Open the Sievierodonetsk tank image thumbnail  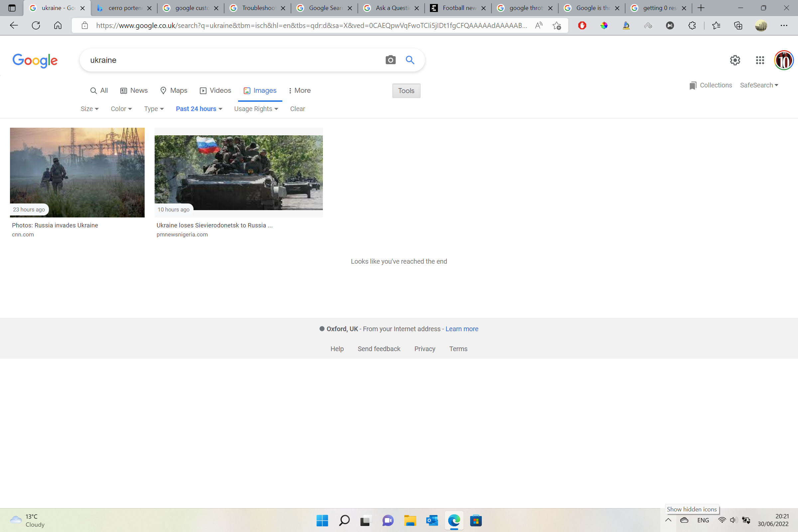(x=238, y=172)
